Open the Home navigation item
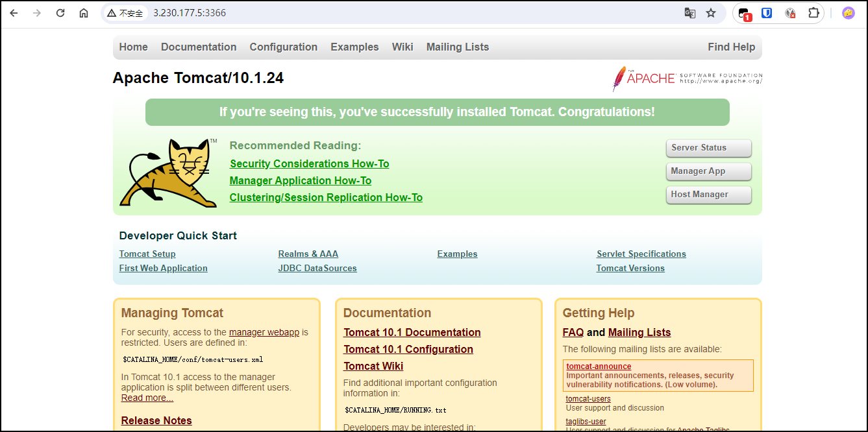Viewport: 868px width, 432px height. 133,47
